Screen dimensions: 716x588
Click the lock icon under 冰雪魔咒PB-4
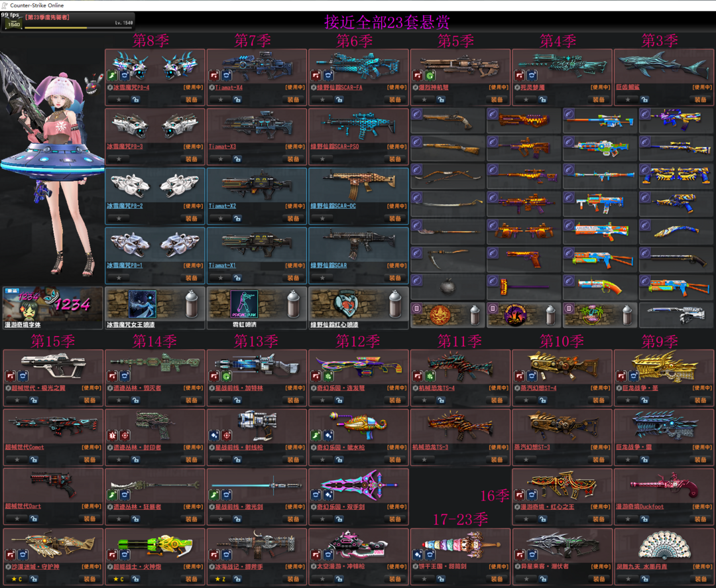tap(136, 100)
